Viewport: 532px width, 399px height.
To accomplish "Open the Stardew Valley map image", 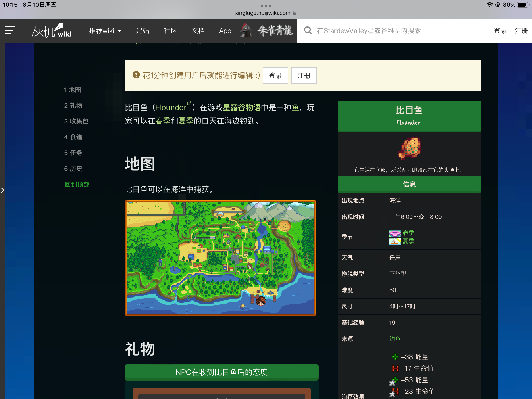I will click(x=220, y=258).
